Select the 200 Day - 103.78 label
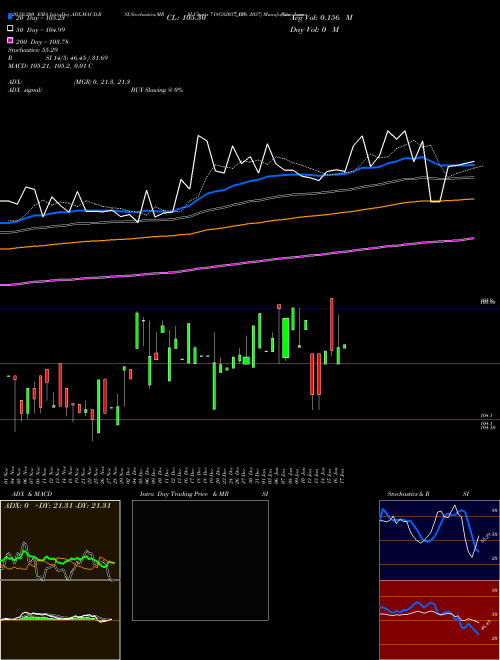 (42, 42)
